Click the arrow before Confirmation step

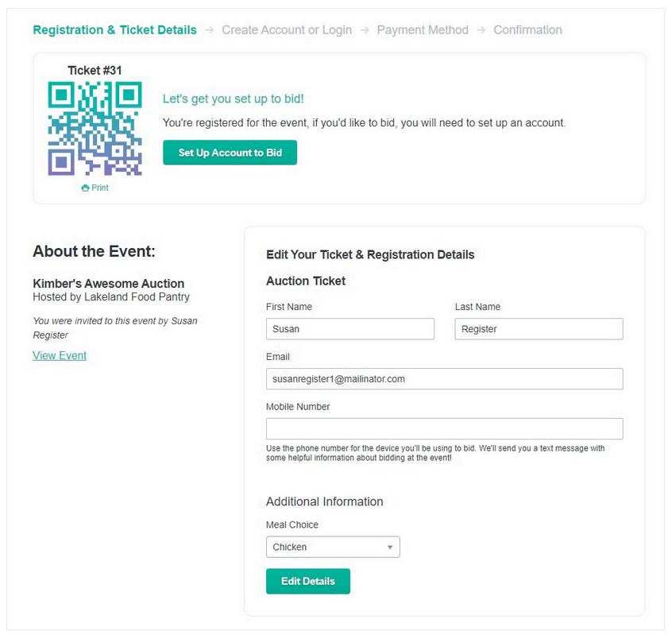(481, 30)
